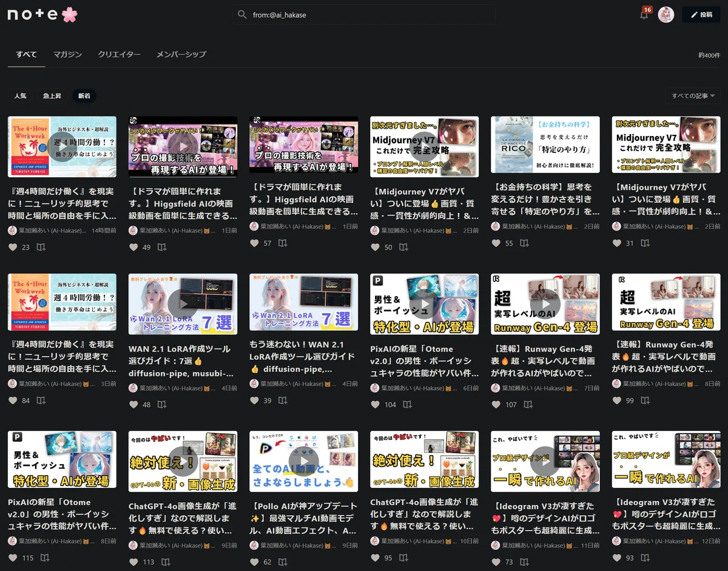The height and width of the screenshot is (571, 728).
Task: Click the note logo in header
Action: click(42, 15)
